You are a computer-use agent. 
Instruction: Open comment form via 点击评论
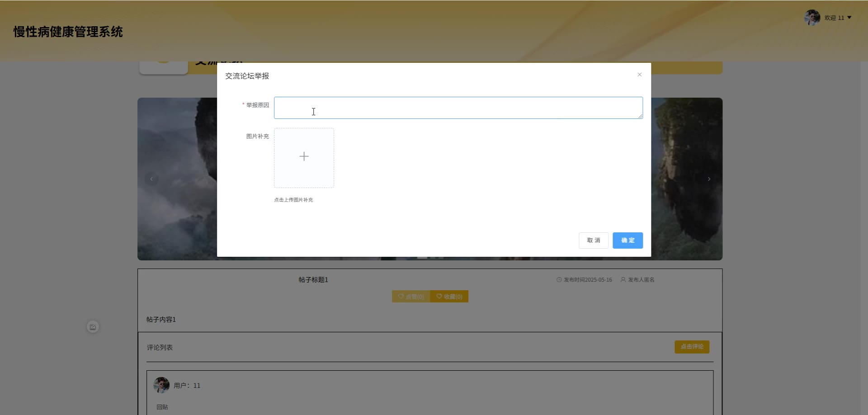point(692,347)
